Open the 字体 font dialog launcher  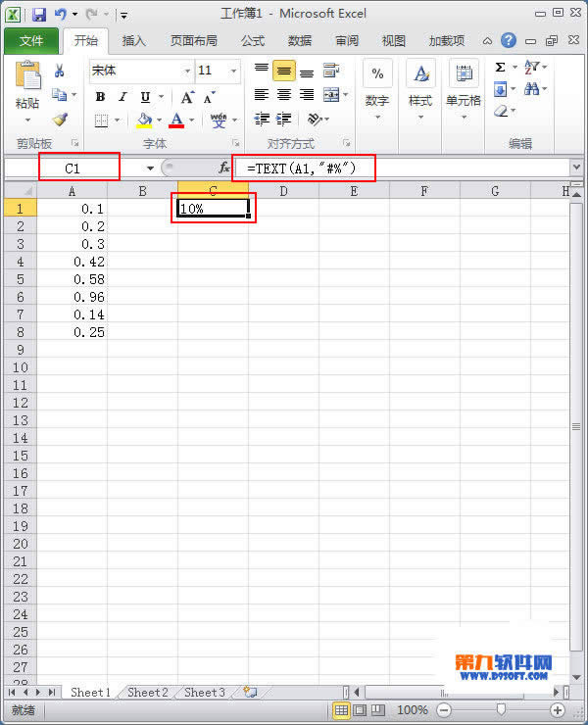point(236,143)
